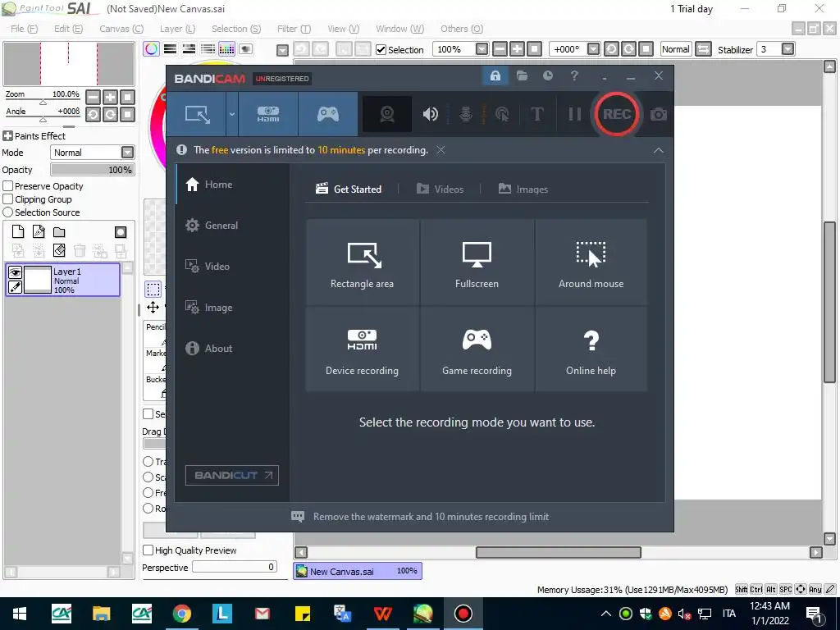Open the Stabilizer value dropdown

point(787,49)
